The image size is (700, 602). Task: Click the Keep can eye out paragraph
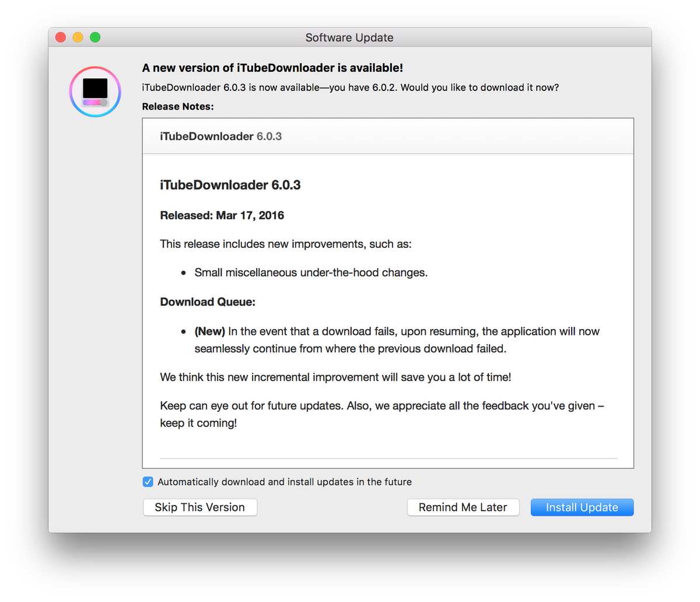coord(382,414)
